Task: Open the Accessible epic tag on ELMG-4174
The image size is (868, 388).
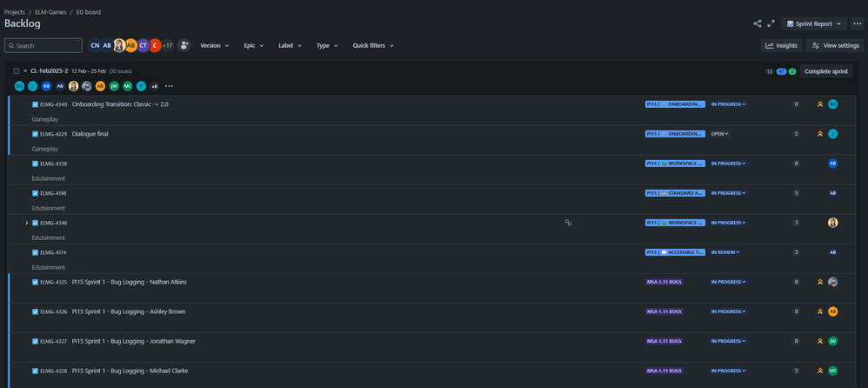Action: click(x=675, y=252)
